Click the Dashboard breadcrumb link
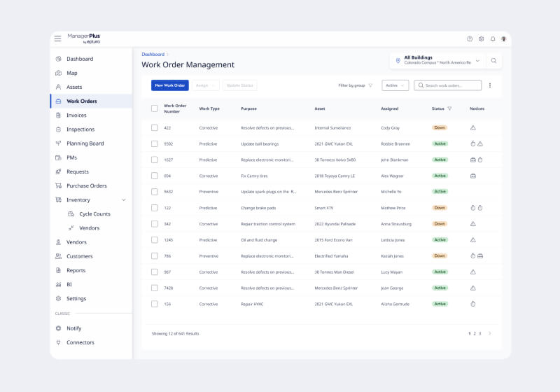The height and width of the screenshot is (392, 560). tap(153, 54)
